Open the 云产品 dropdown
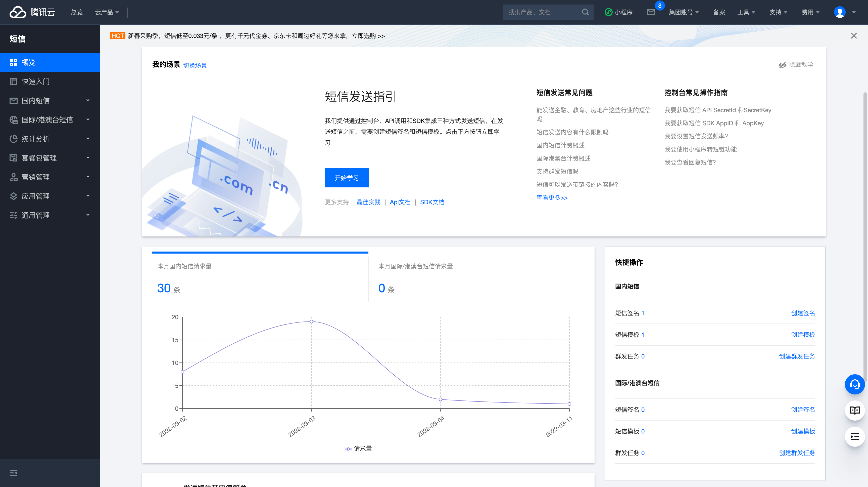The width and height of the screenshot is (868, 487). [x=107, y=12]
